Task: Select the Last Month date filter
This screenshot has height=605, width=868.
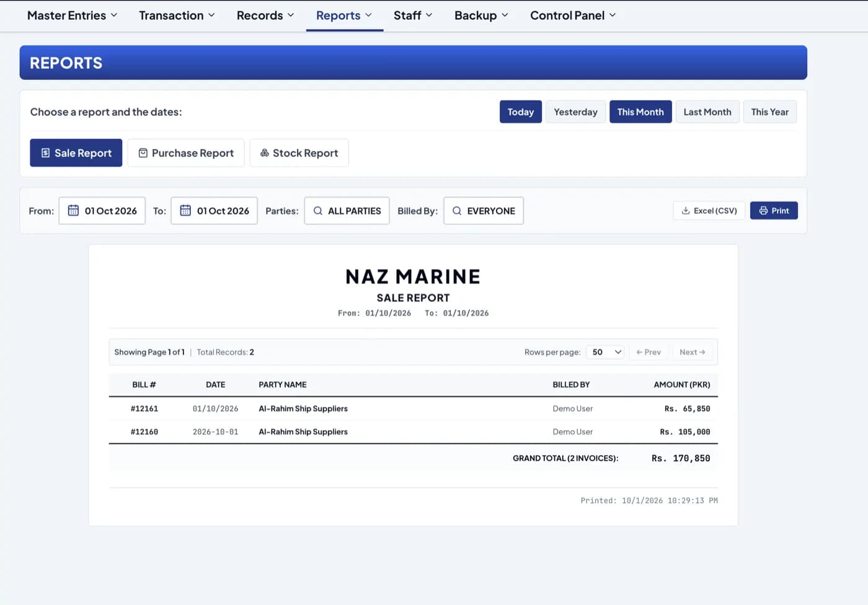Action: tap(707, 112)
